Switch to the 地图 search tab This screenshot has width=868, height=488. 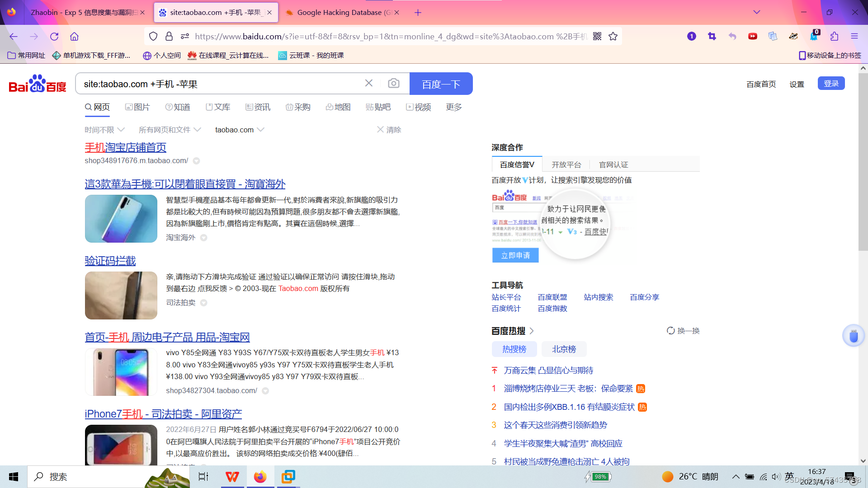pyautogui.click(x=338, y=107)
